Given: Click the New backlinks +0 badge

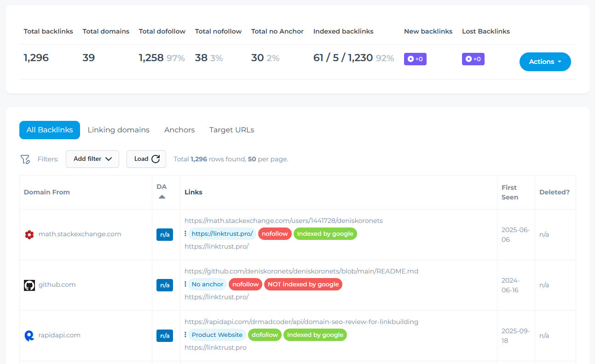Looking at the screenshot, I should (415, 59).
